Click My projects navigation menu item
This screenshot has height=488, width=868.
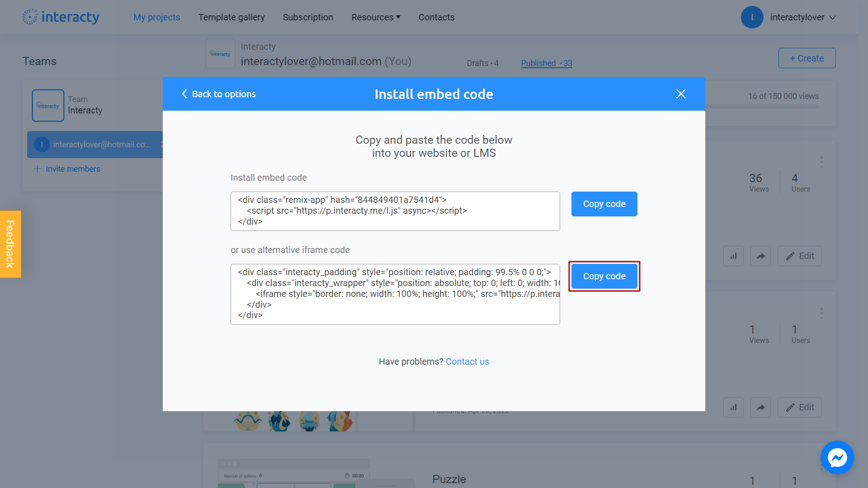pos(156,17)
